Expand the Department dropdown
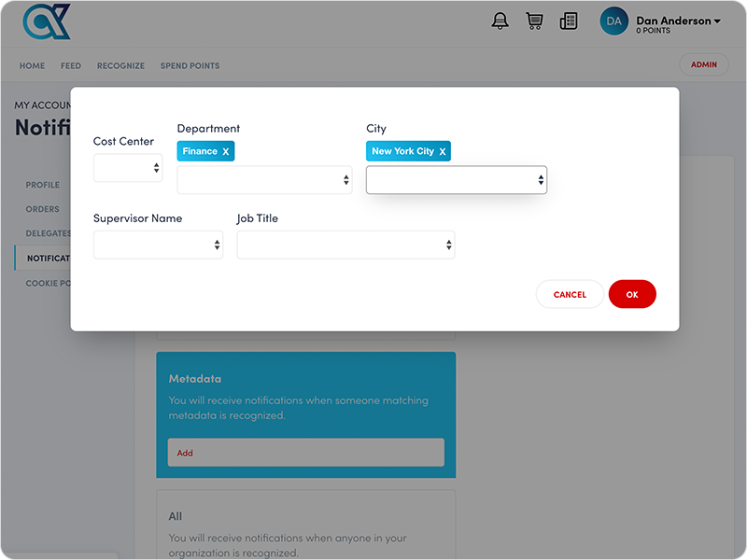This screenshot has width=747, height=560. click(x=264, y=180)
